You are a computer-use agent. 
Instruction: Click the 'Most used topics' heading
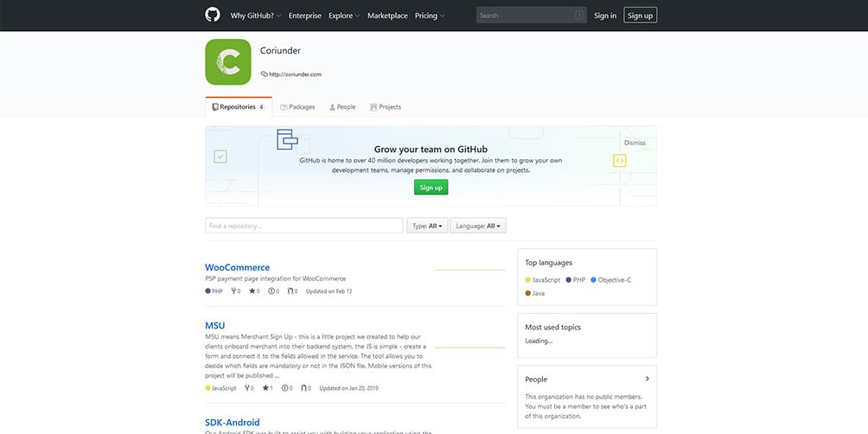(553, 327)
